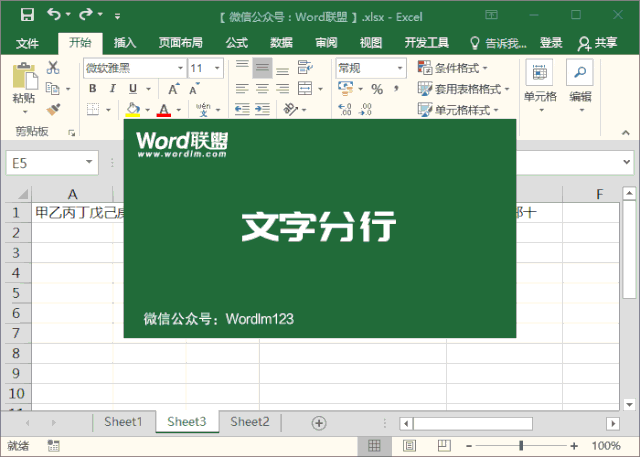640x457 pixels.
Task: Click 共享 share button
Action: coord(598,43)
